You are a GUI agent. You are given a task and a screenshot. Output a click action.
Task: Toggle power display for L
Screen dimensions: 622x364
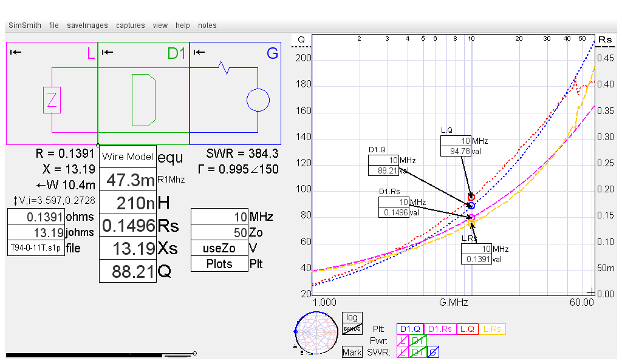[403, 340]
